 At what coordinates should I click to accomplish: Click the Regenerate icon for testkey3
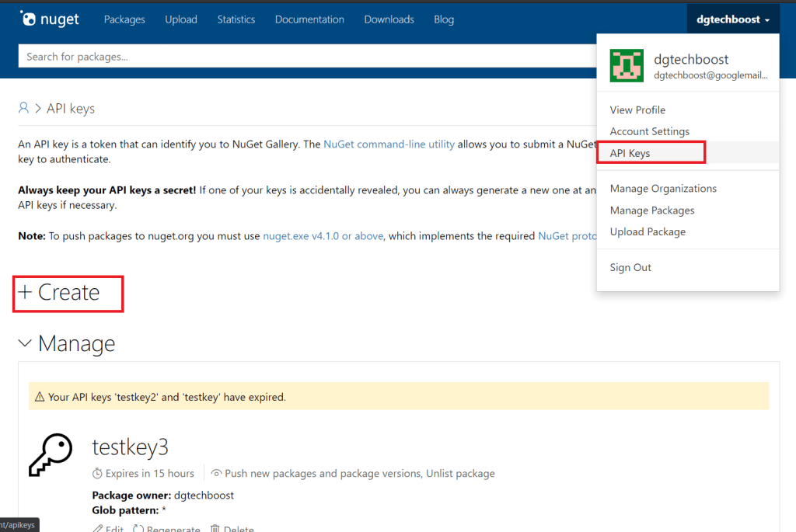point(138,528)
